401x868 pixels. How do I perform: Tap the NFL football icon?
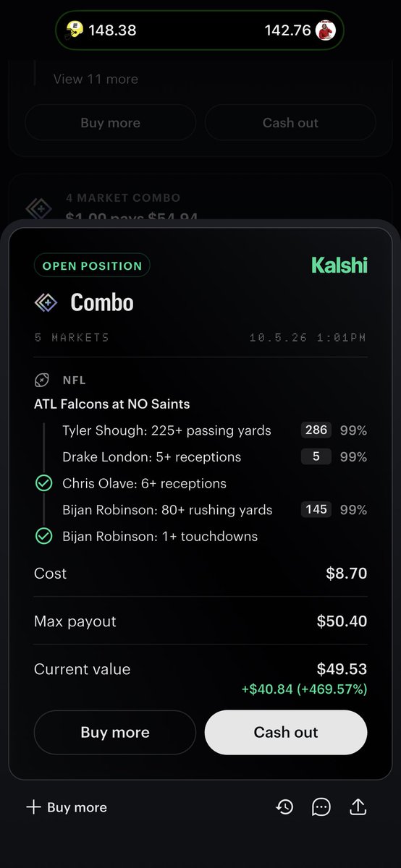(42, 380)
